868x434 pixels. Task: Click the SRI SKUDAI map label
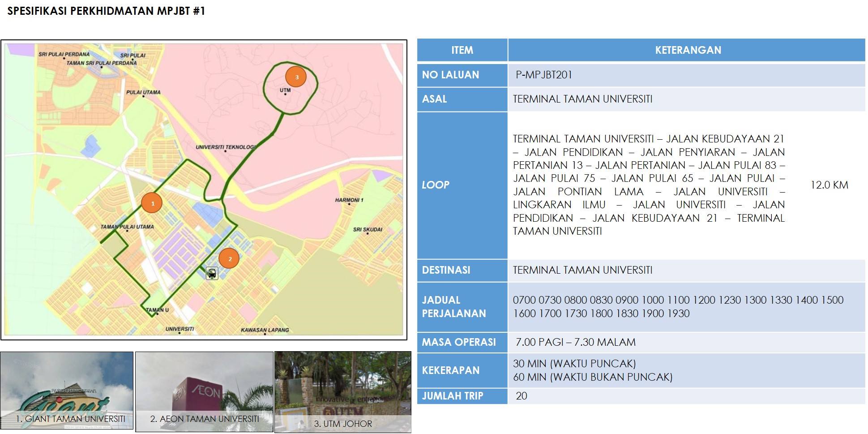point(368,229)
